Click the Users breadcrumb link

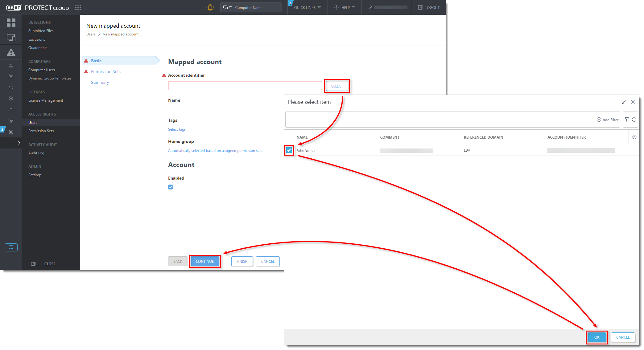pos(91,34)
